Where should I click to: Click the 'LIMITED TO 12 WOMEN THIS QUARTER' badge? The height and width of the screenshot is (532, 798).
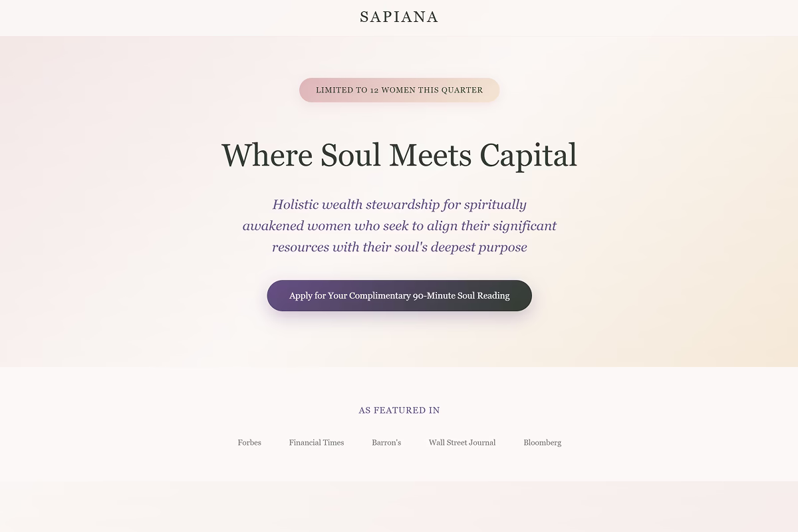[399, 90]
